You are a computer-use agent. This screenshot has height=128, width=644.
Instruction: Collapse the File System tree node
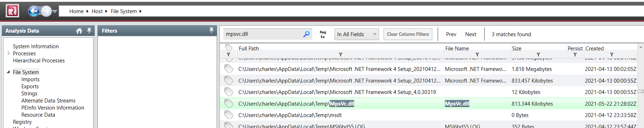(9, 72)
